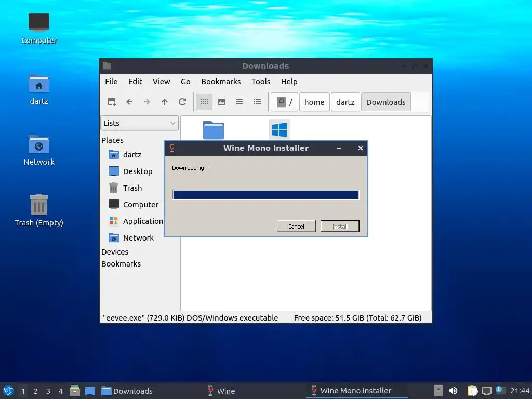Switch to workspace 4
This screenshot has width=532, height=399.
click(x=61, y=391)
